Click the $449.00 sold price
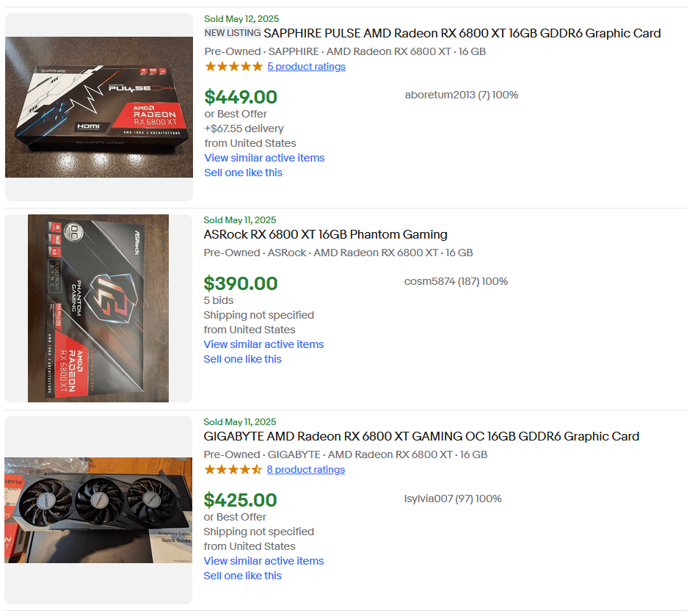The height and width of the screenshot is (616, 695). [241, 97]
